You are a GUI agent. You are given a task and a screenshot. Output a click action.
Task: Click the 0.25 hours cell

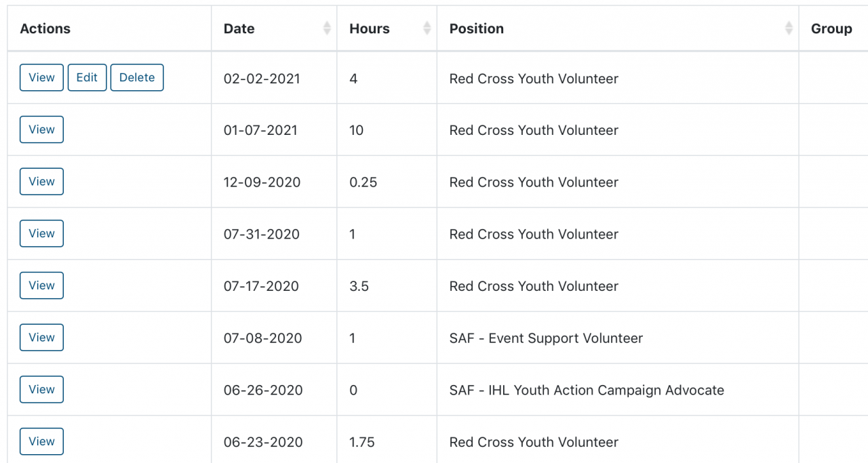click(363, 182)
